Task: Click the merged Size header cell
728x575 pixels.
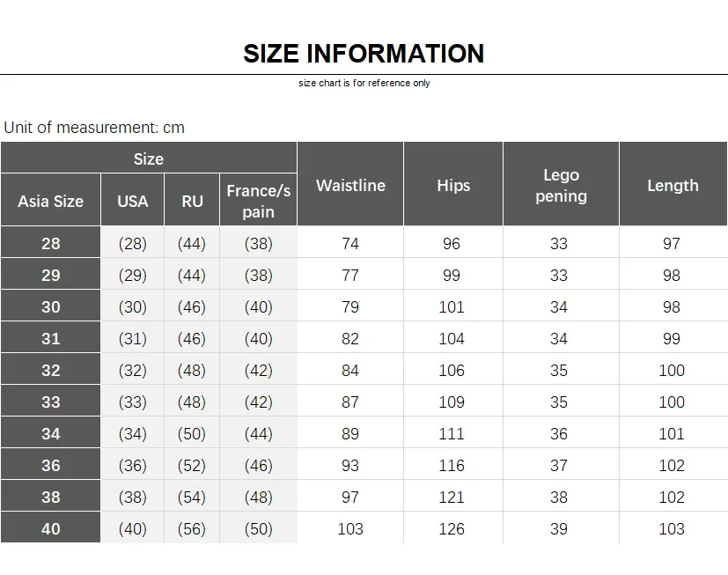Action: click(x=149, y=158)
